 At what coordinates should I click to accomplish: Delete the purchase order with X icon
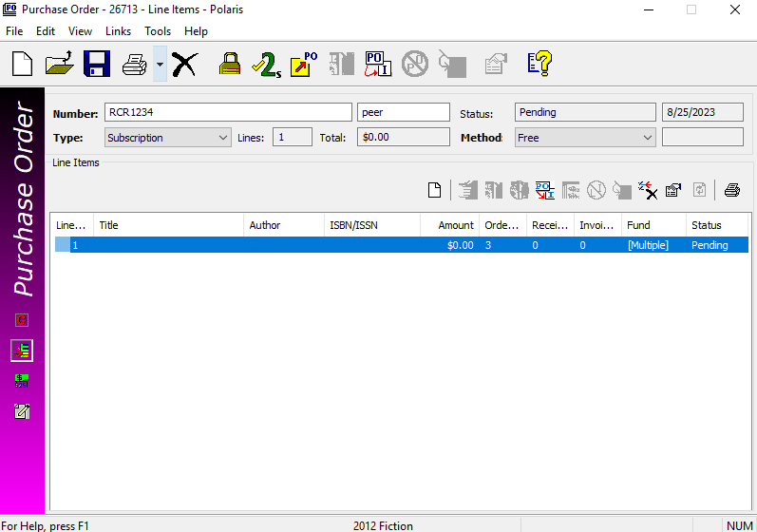pos(185,64)
